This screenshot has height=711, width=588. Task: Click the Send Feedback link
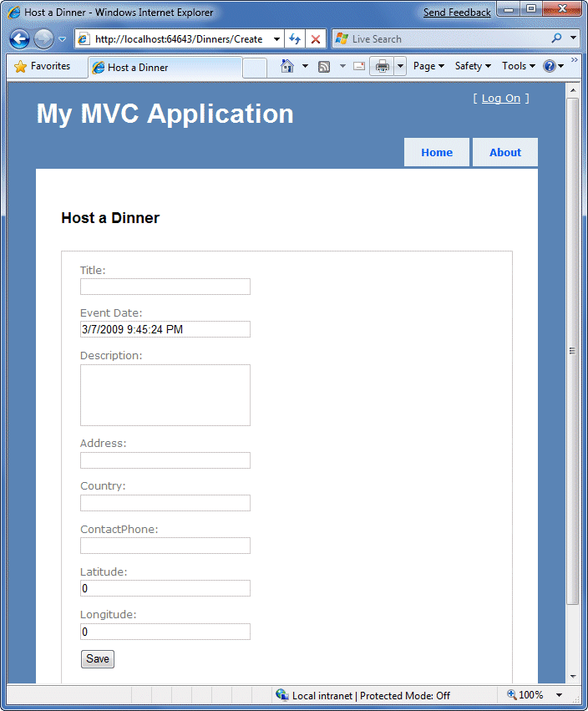[457, 13]
